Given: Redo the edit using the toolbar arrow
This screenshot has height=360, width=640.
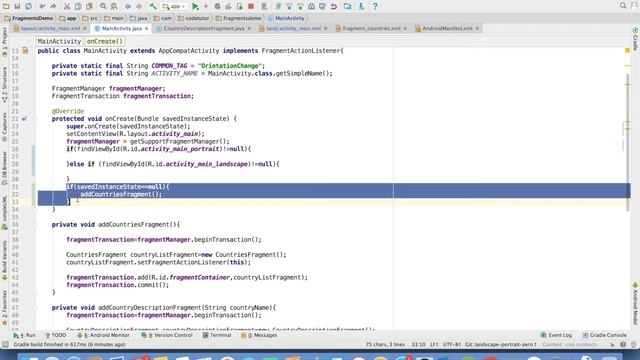Looking at the screenshot, I should tap(53, 6).
